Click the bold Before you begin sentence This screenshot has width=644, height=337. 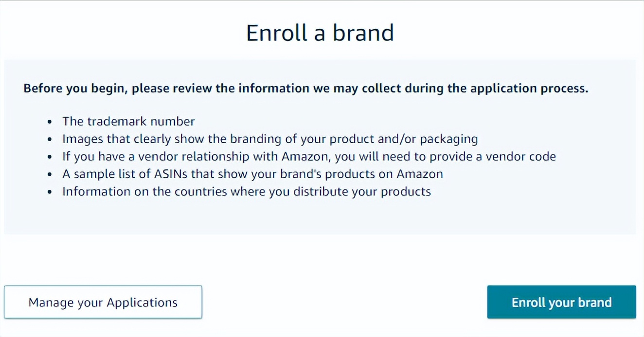305,89
